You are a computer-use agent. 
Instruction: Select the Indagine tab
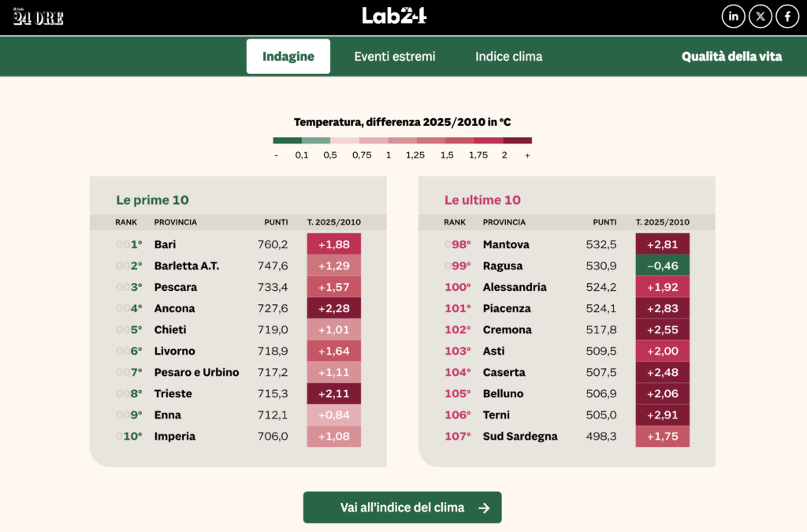288,56
